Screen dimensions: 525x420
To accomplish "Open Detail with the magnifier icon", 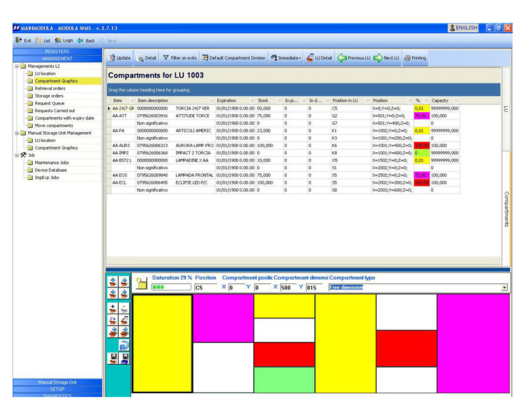I will coord(140,58).
